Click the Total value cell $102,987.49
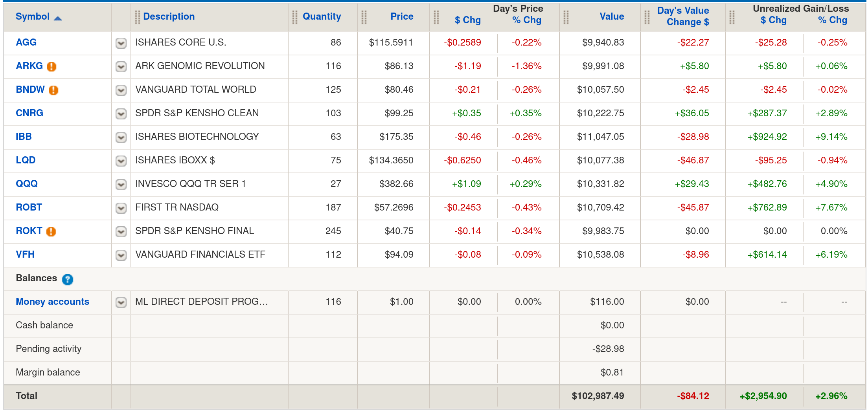This screenshot has width=868, height=414. tap(598, 396)
